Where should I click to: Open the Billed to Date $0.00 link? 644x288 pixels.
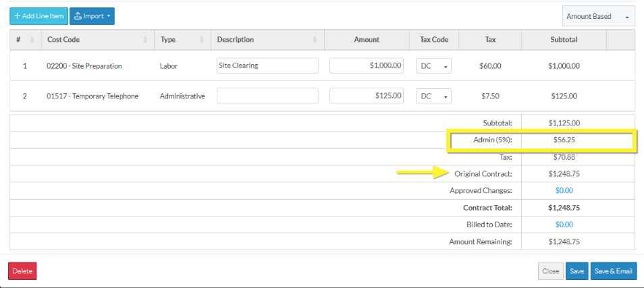pyautogui.click(x=564, y=225)
